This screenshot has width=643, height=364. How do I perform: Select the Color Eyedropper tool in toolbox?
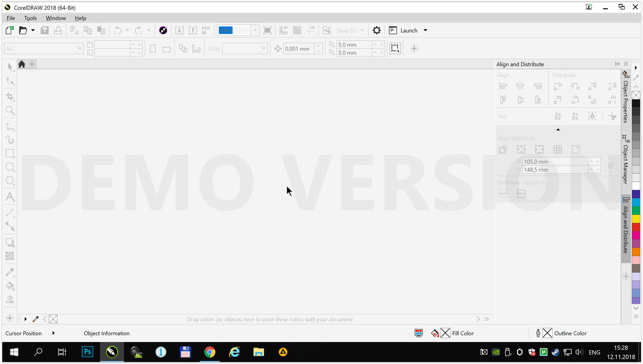point(10,272)
